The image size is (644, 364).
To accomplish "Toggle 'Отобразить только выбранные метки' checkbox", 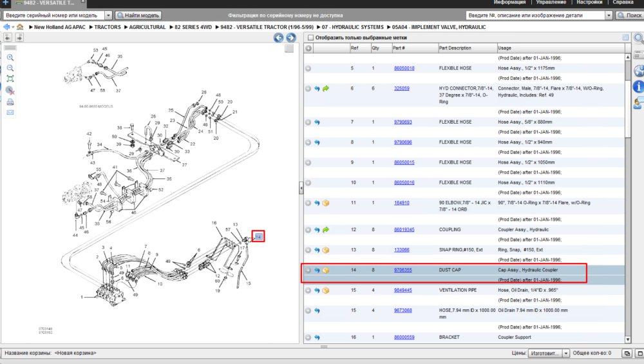I will click(x=311, y=38).
